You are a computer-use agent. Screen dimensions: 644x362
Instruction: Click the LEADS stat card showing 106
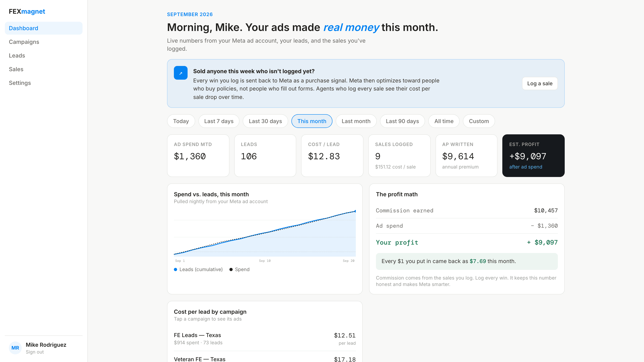[265, 156]
